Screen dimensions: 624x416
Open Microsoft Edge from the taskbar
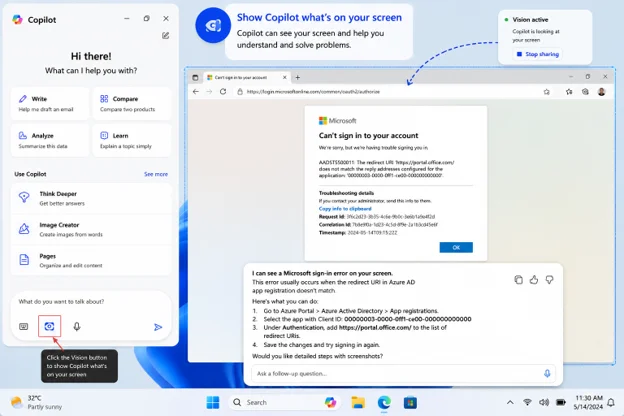(384, 402)
